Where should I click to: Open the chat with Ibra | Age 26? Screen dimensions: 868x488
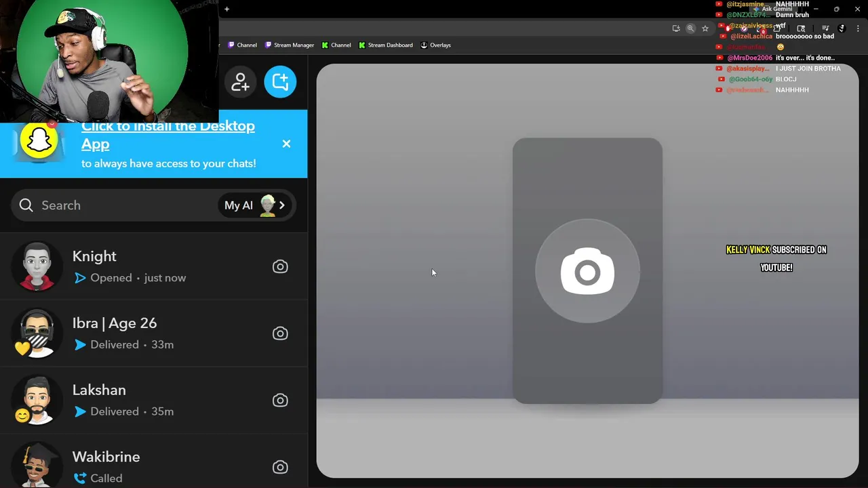[x=153, y=333]
